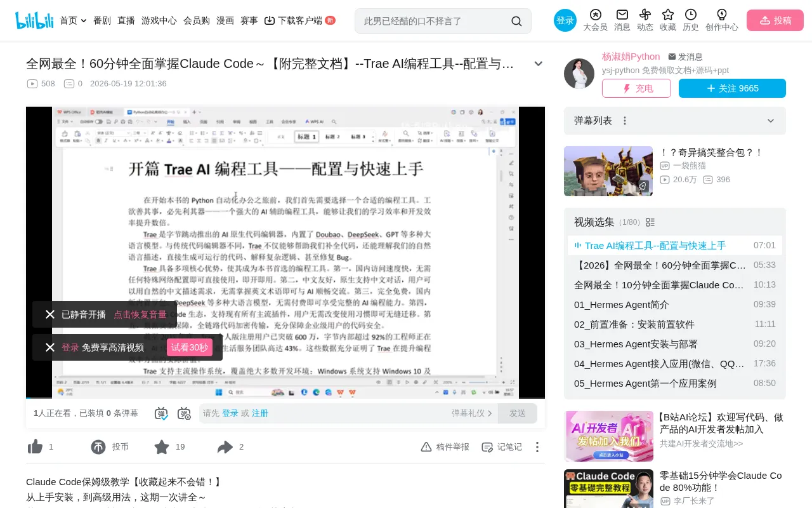Favorite the video with star icon
812x508 pixels.
point(162,447)
